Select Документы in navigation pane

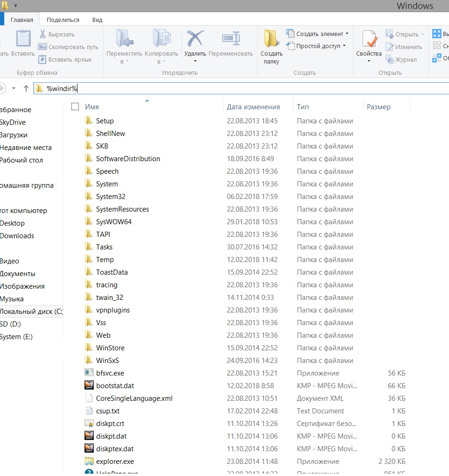pyautogui.click(x=18, y=274)
